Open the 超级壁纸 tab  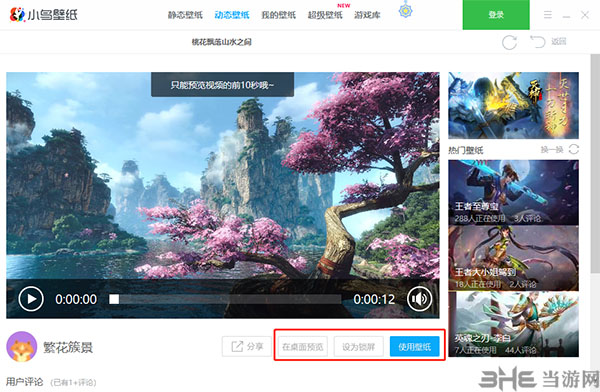[x=325, y=15]
